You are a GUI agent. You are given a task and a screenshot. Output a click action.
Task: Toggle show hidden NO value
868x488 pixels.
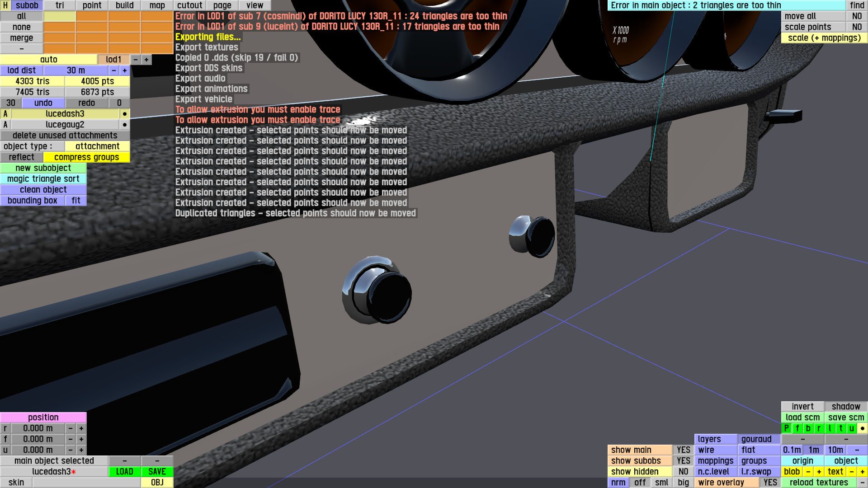[x=684, y=472]
